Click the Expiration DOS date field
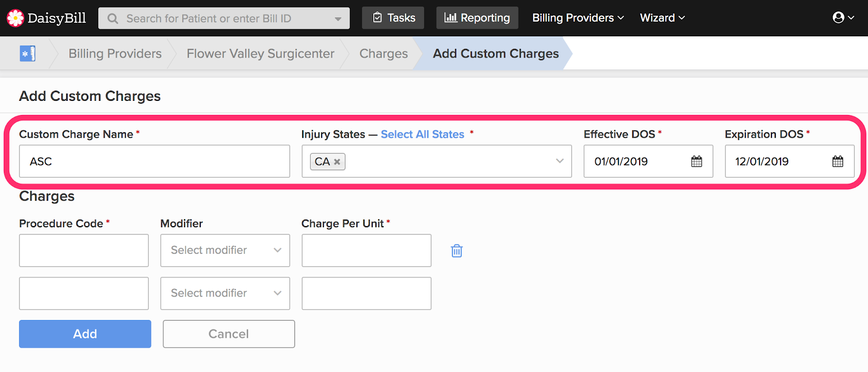This screenshot has width=868, height=372. (790, 161)
